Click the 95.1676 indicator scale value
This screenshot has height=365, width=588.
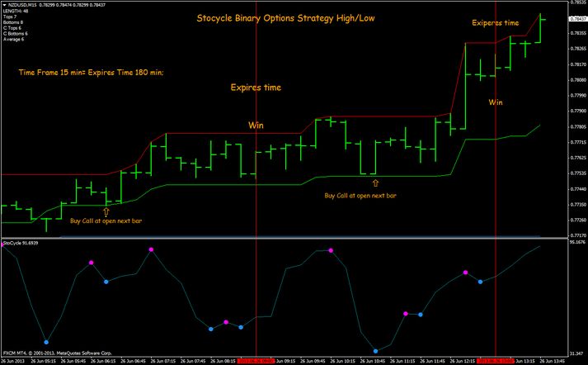[578, 243]
